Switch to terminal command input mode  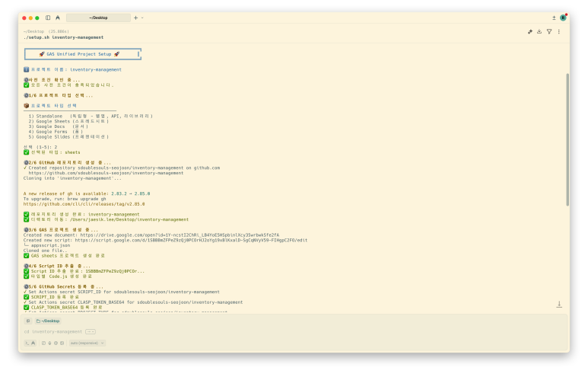(x=27, y=343)
